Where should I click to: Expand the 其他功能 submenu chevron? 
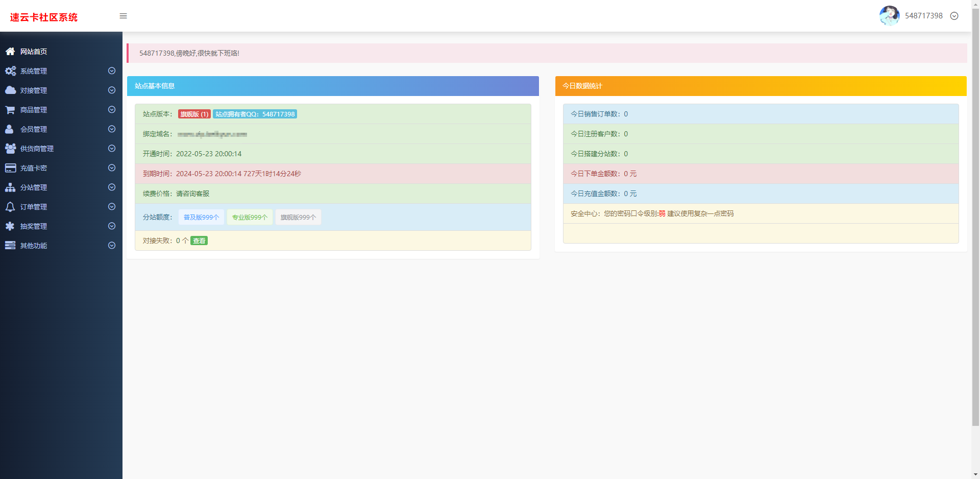coord(111,246)
